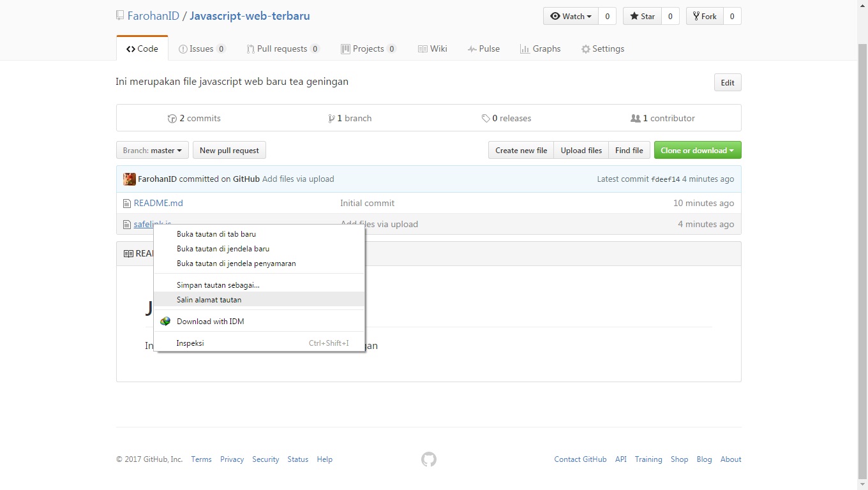Click the releases tag icon
Viewport: 868px width, 490px height.
click(486, 119)
